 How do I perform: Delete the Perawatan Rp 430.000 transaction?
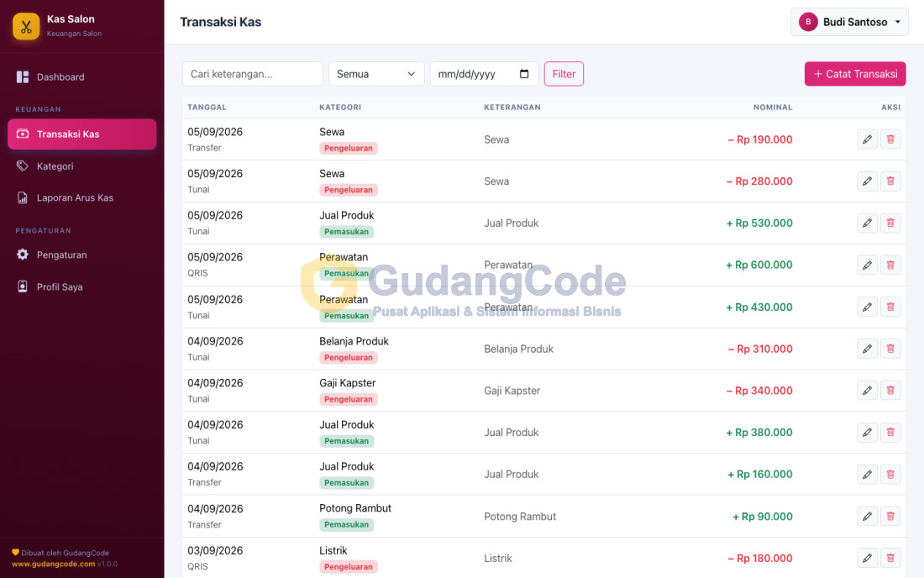tap(890, 307)
